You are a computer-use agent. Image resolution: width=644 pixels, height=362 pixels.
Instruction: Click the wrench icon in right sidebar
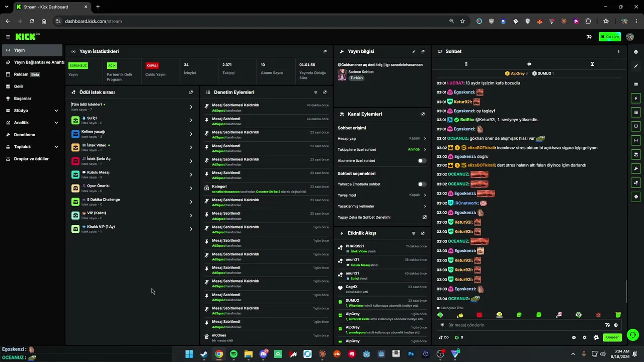pyautogui.click(x=636, y=168)
